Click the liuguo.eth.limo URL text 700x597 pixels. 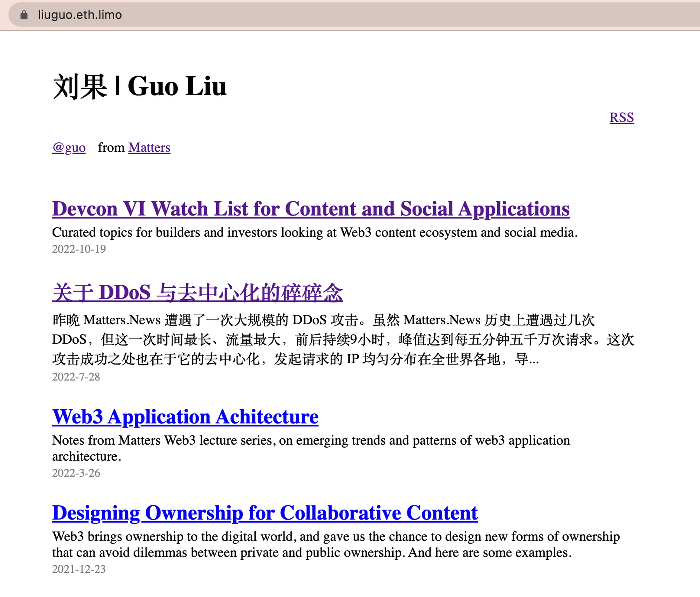[80, 15]
